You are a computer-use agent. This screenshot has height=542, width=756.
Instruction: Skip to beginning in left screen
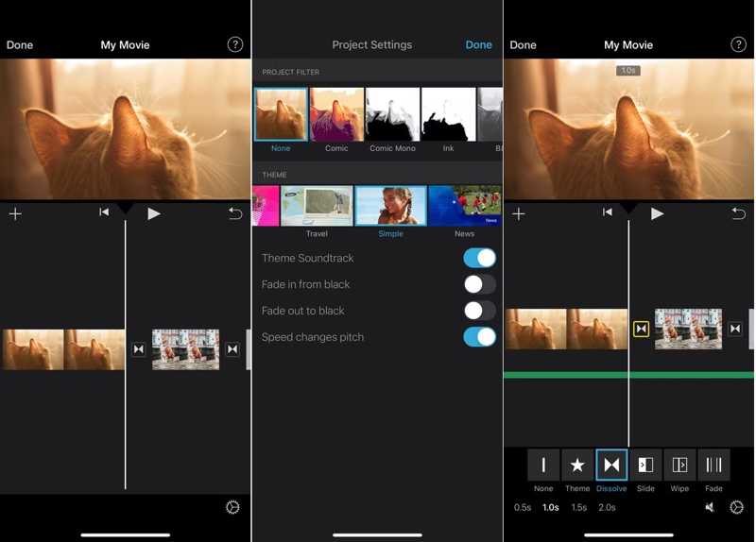pos(104,212)
